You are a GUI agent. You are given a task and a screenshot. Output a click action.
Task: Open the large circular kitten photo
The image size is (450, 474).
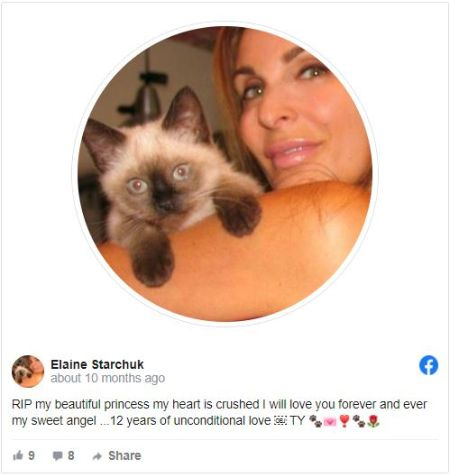225,174
